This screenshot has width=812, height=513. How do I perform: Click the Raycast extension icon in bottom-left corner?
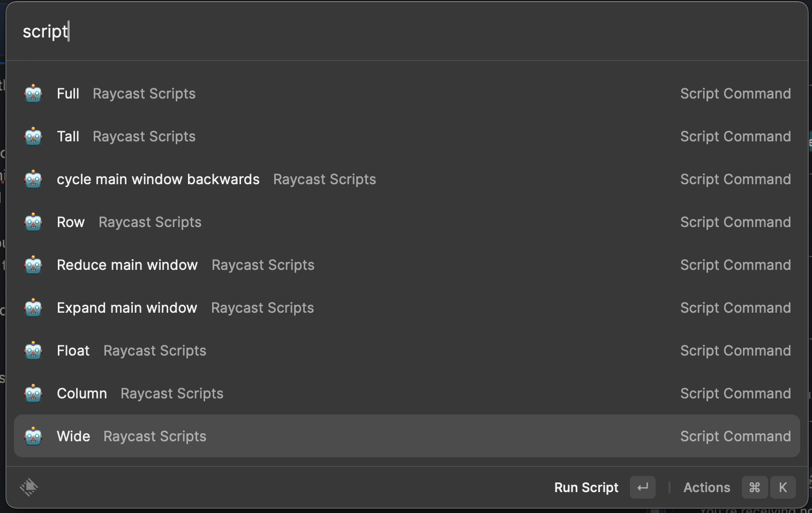(29, 487)
